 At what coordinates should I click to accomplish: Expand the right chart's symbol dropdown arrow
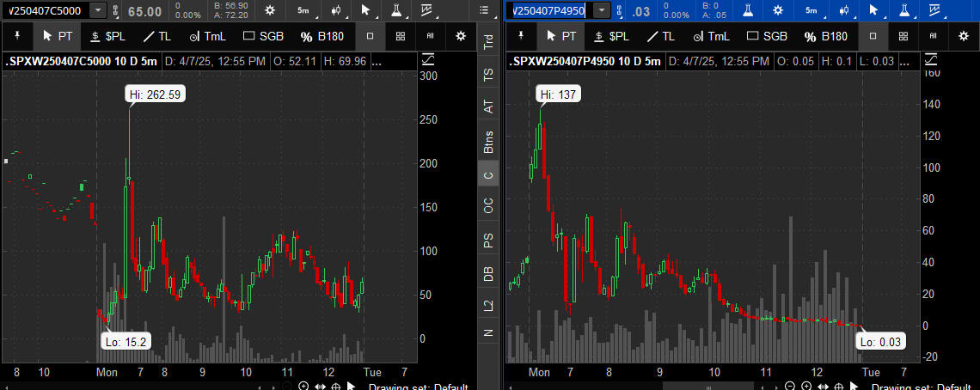(x=602, y=10)
